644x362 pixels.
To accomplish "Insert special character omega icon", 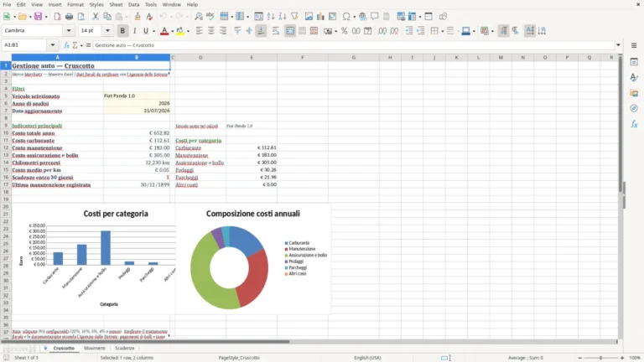I will (x=346, y=17).
